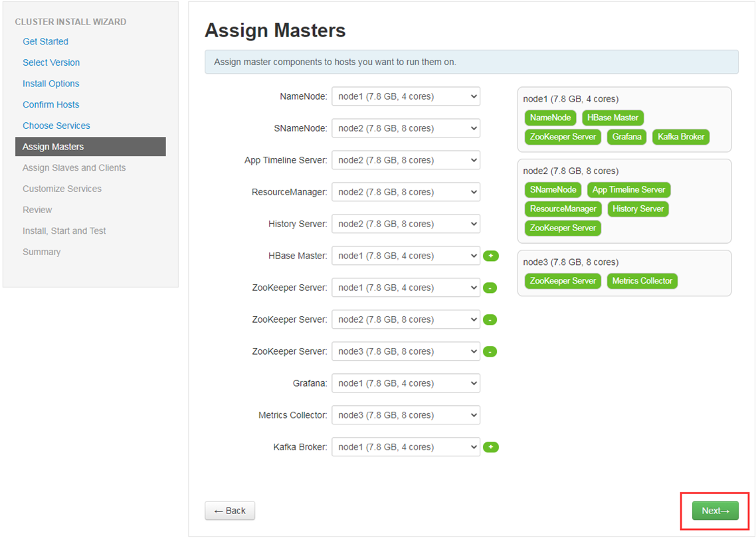Add another HBase Master with plus icon
The image size is (756, 538).
491,256
